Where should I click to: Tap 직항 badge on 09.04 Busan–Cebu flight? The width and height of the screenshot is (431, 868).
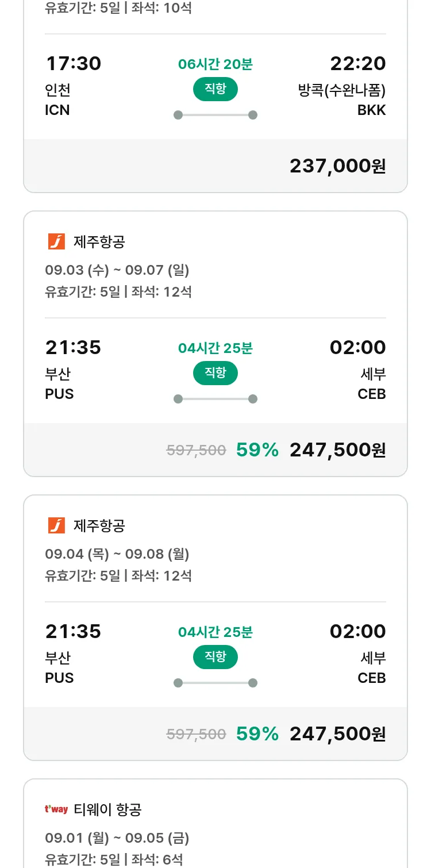[215, 657]
